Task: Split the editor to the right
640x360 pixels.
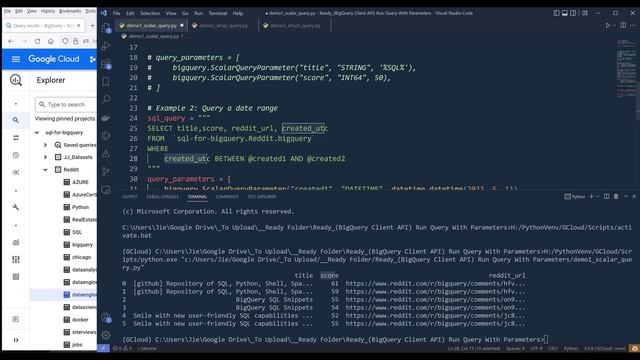Action: pos(623,25)
